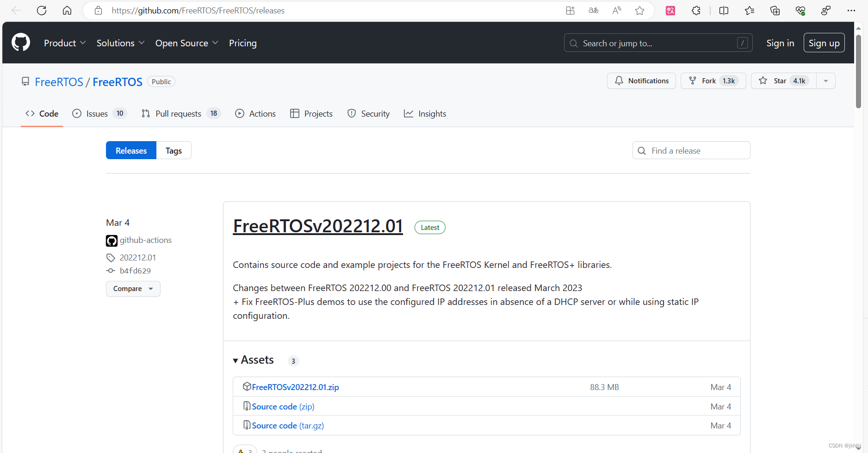
Task: Open browser Settings and more menu
Action: pos(851,11)
